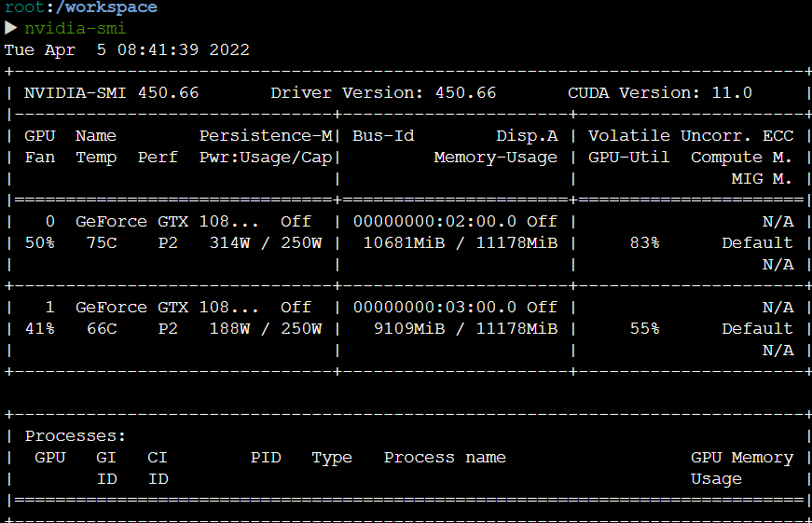
Task: Click the MIG M. header
Action: pyautogui.click(x=762, y=179)
